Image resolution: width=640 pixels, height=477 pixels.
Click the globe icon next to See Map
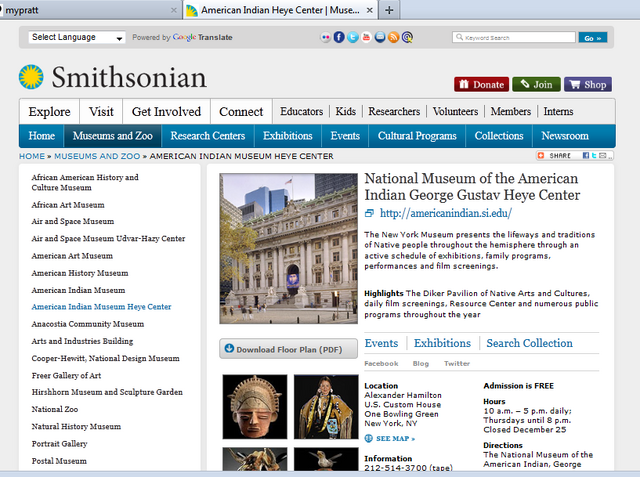point(369,438)
